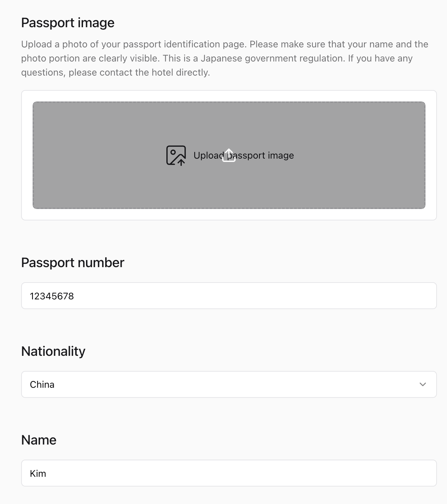Click the chevron arrow in the Nationality field
The image size is (447, 504).
click(422, 384)
